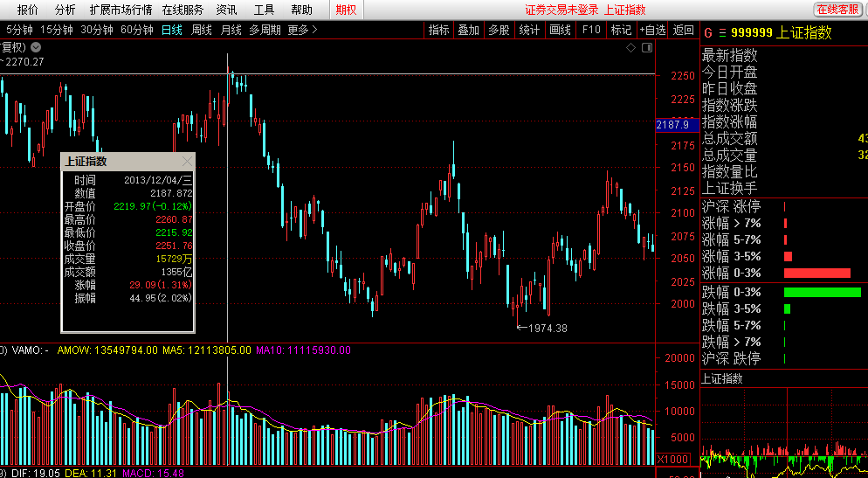Image resolution: width=868 pixels, height=478 pixels.
Task: Open the 工具 menu
Action: point(264,10)
